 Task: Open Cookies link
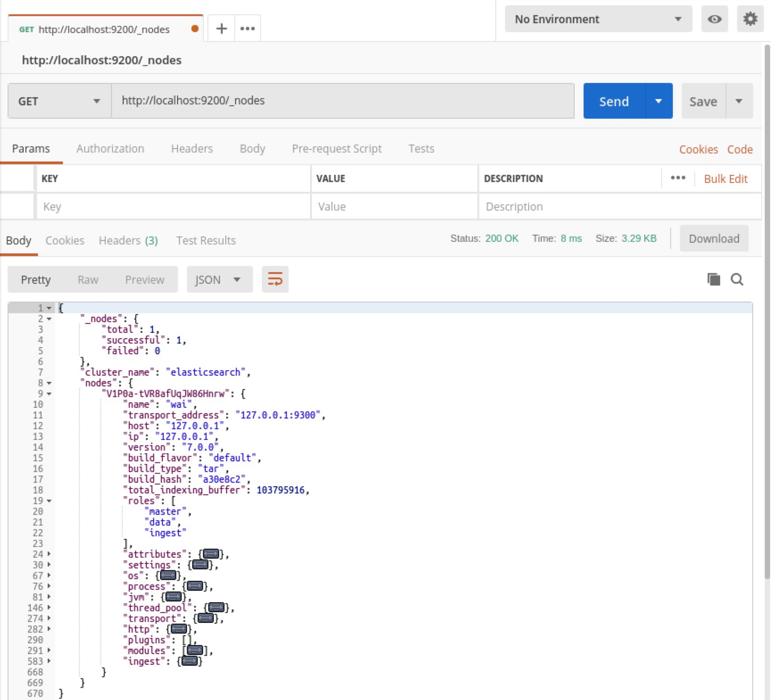698,149
